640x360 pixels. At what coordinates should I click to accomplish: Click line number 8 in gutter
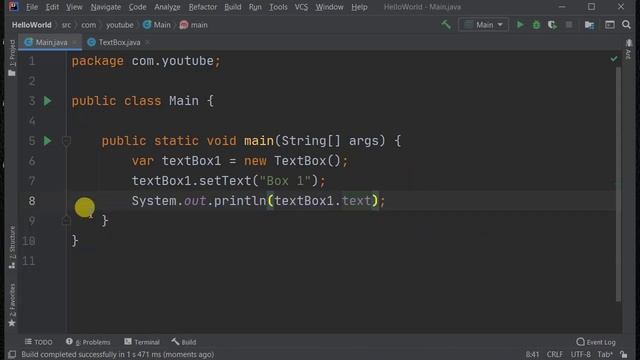pos(32,201)
